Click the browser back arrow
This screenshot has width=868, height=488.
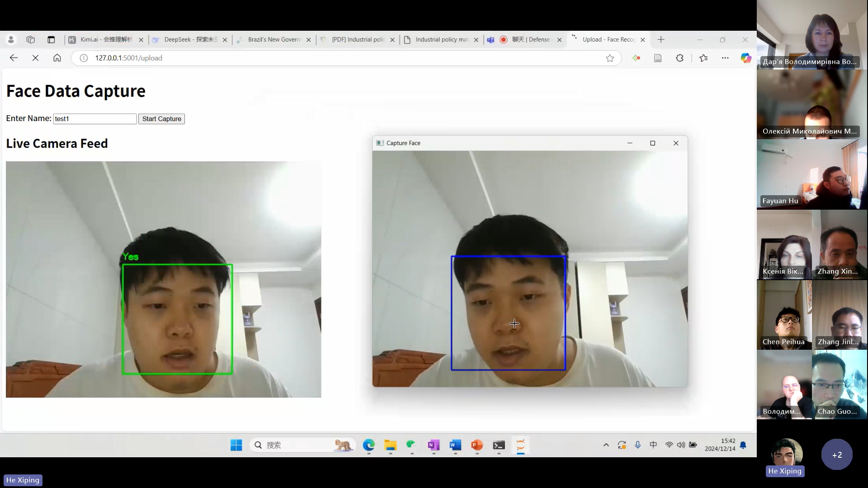[14, 58]
